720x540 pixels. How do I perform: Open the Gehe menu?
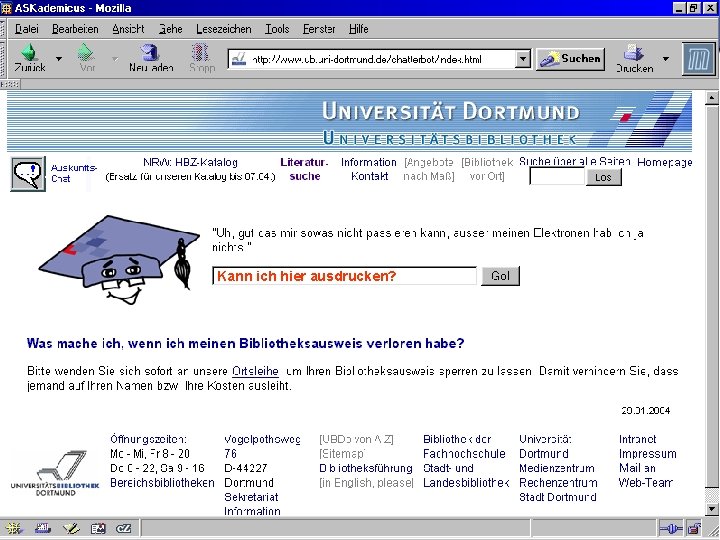pos(170,29)
